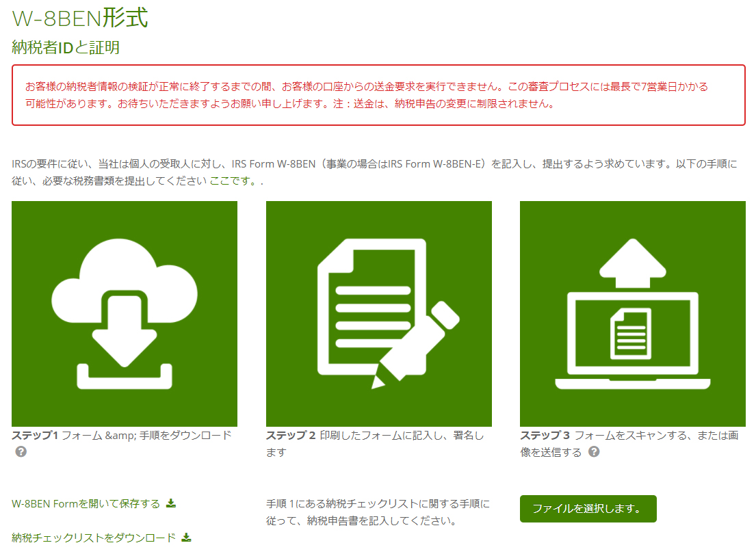Click the 手順 1にある納税チェックリスト instruction text

[x=378, y=512]
